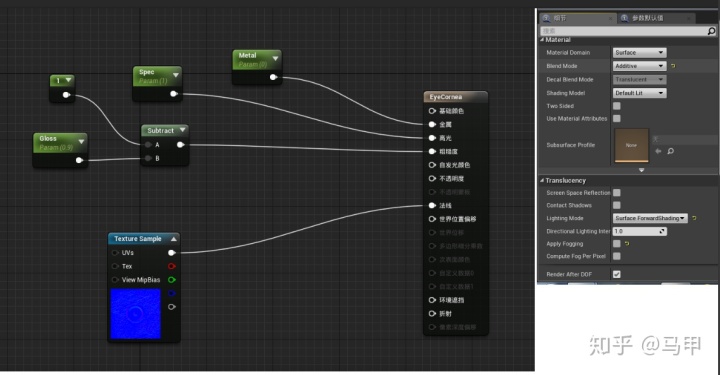Viewport: 720px width, 375px height.
Task: Reset Apply Fogging to default value
Action: [x=627, y=244]
